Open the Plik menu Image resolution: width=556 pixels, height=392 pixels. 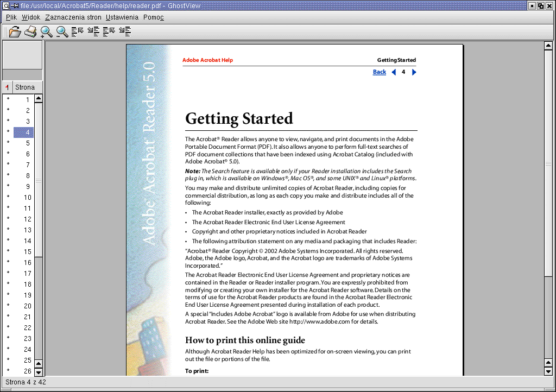[11, 17]
